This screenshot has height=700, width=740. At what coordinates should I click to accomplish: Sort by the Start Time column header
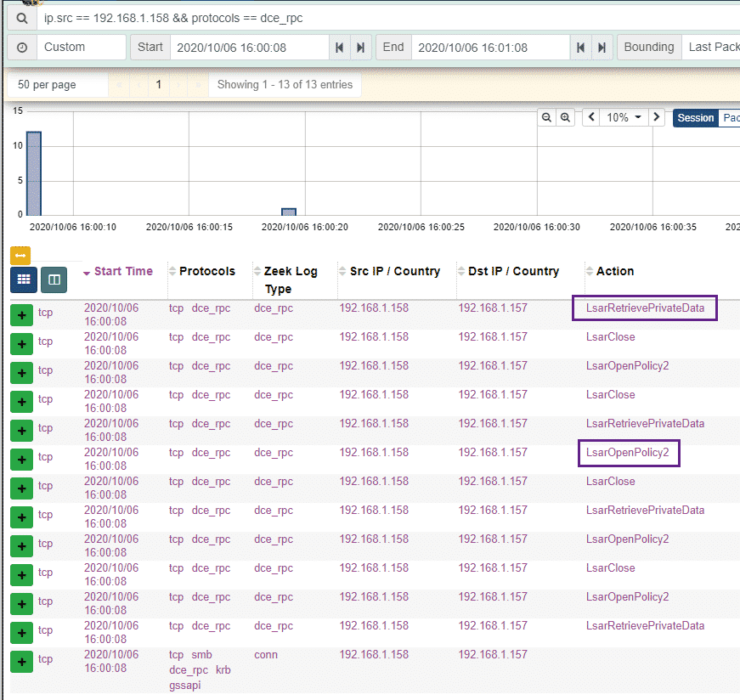pyautogui.click(x=123, y=271)
